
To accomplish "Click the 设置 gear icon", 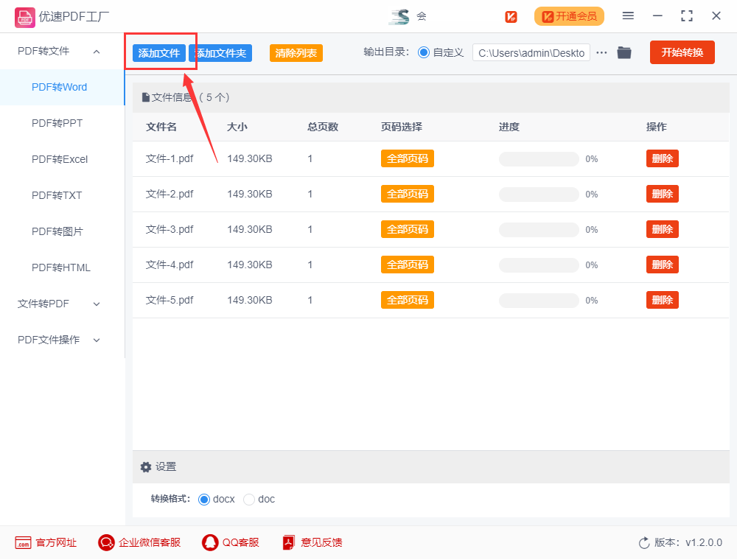I will click(x=146, y=467).
